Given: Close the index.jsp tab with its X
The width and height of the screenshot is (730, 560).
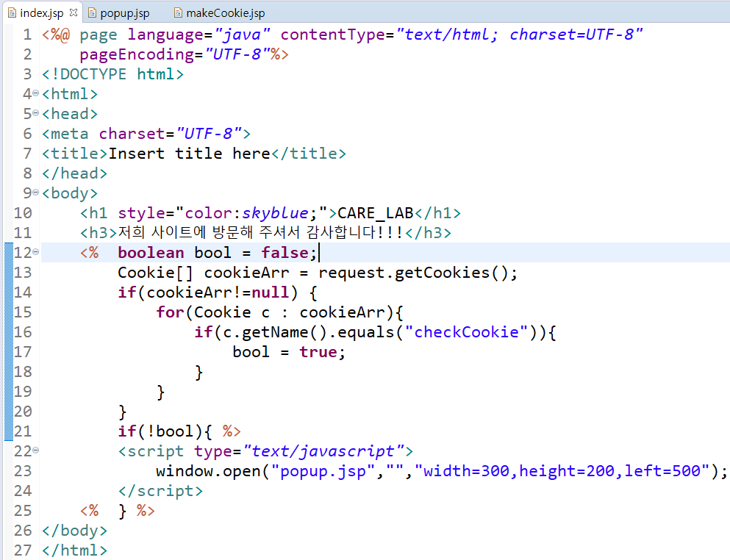Looking at the screenshot, I should coord(73,12).
